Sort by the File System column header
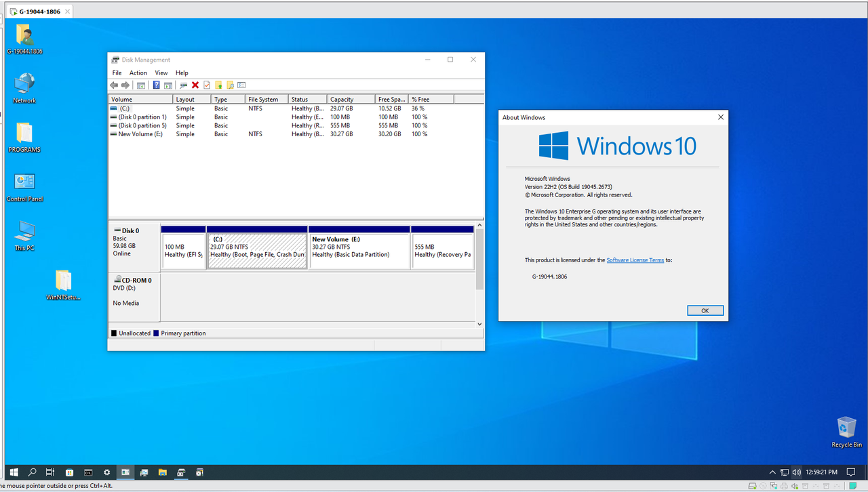The height and width of the screenshot is (492, 868). point(267,99)
